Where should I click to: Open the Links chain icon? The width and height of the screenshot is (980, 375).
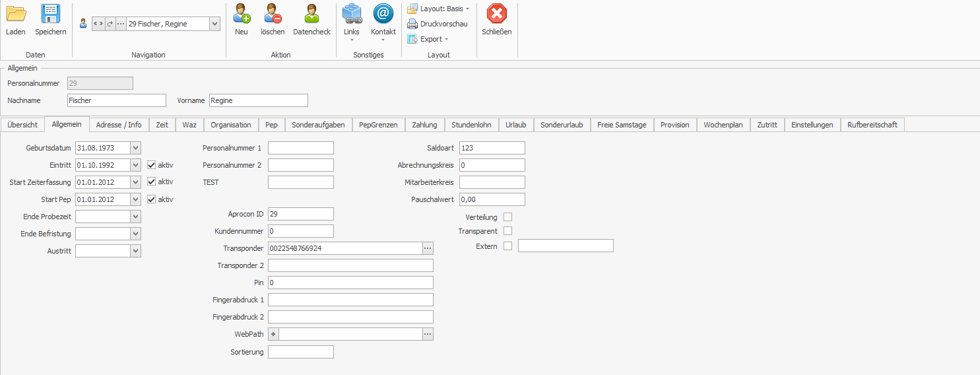352,15
